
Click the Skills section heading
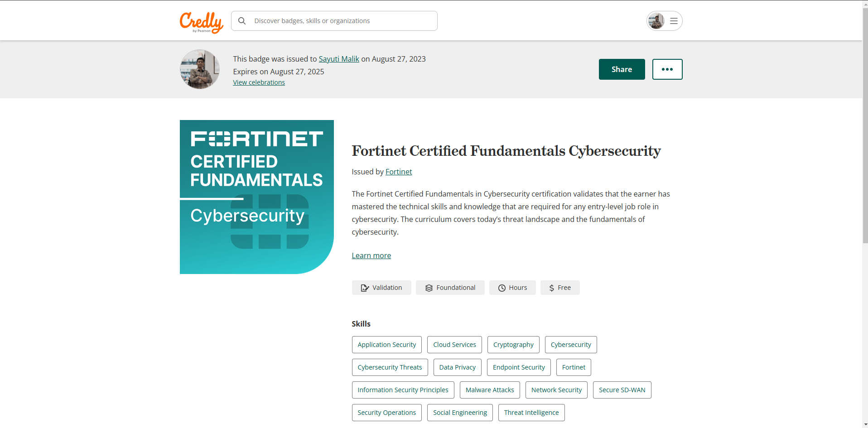[x=361, y=324]
